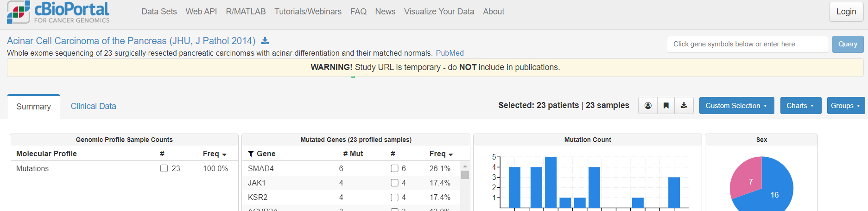The height and width of the screenshot is (211, 868).
Task: Click the Query button
Action: coord(848,44)
